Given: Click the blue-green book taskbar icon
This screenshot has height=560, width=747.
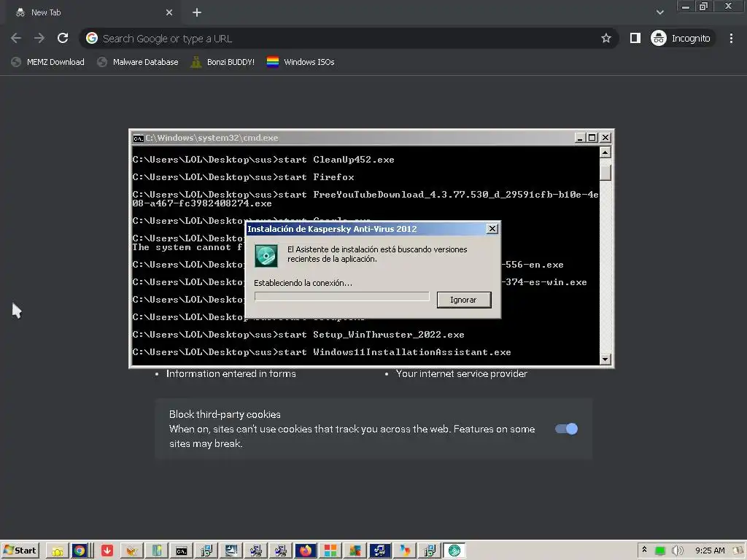Looking at the screenshot, I should coord(157,551).
